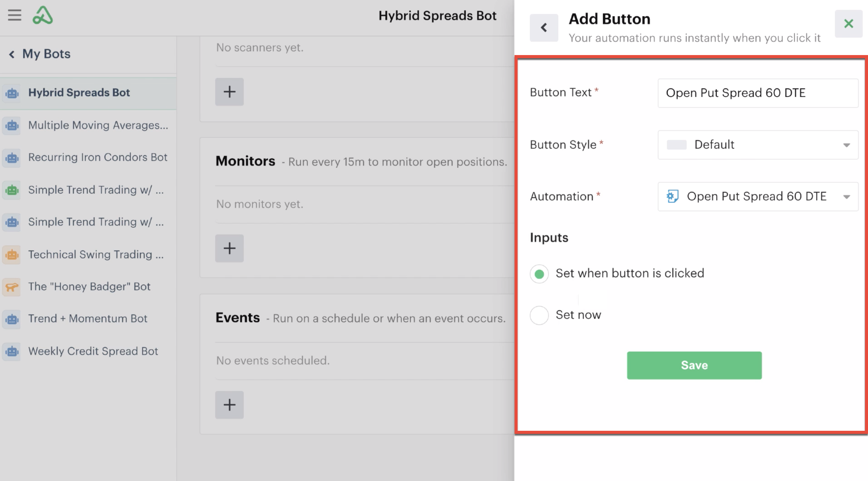Click the blue Simple Trend Trading bot icon

pos(12,222)
